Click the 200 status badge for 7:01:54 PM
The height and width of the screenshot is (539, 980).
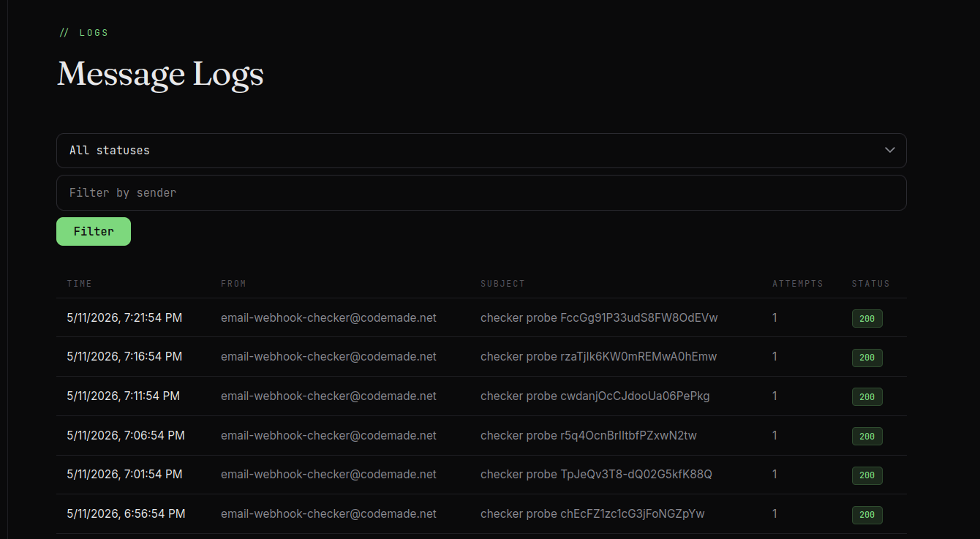point(867,475)
